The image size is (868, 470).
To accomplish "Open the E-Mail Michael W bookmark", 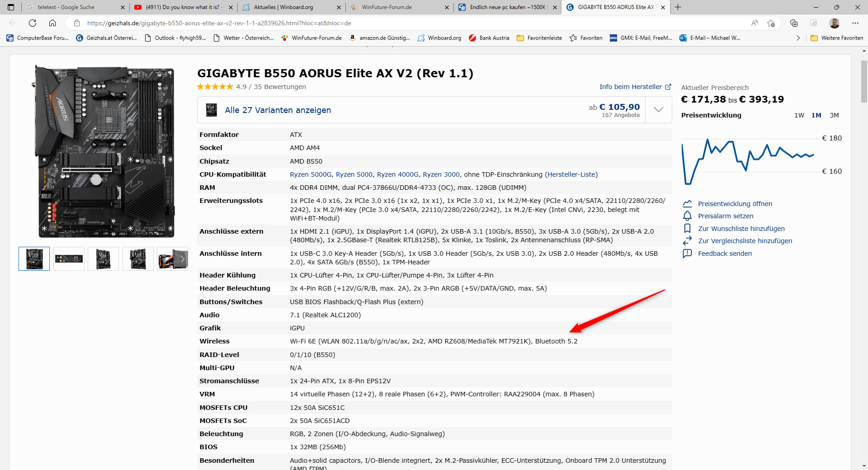I will pyautogui.click(x=710, y=38).
